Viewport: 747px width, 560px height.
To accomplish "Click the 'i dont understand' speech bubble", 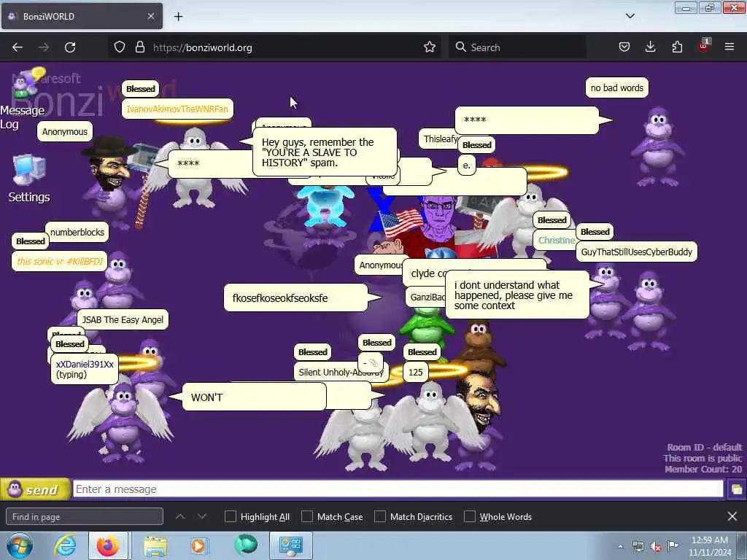I will pos(517,295).
